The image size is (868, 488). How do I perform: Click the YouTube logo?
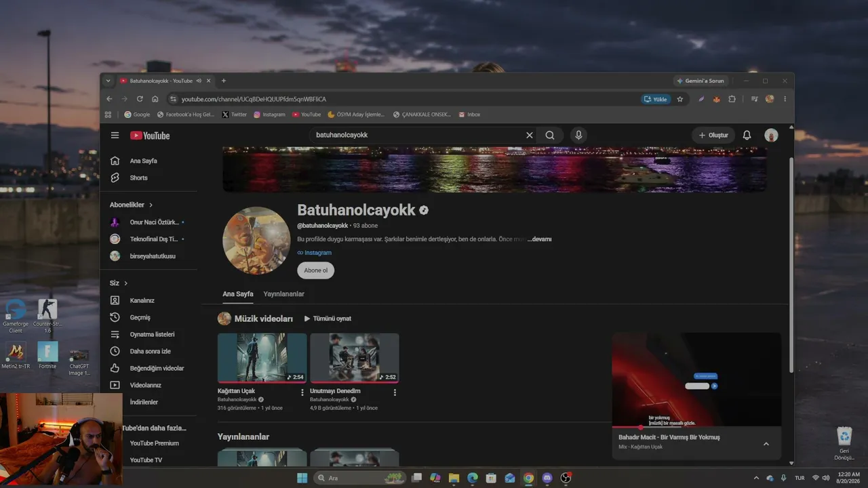click(150, 136)
